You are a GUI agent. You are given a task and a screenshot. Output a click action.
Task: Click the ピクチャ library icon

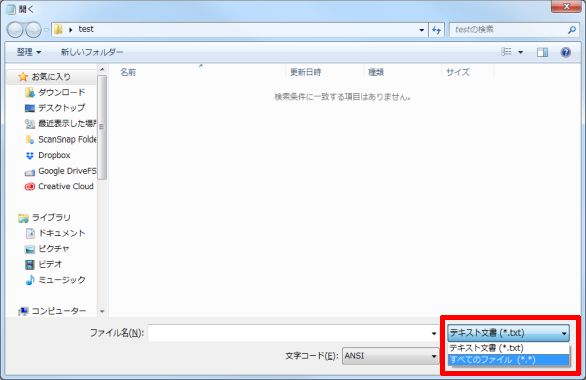[x=30, y=249]
